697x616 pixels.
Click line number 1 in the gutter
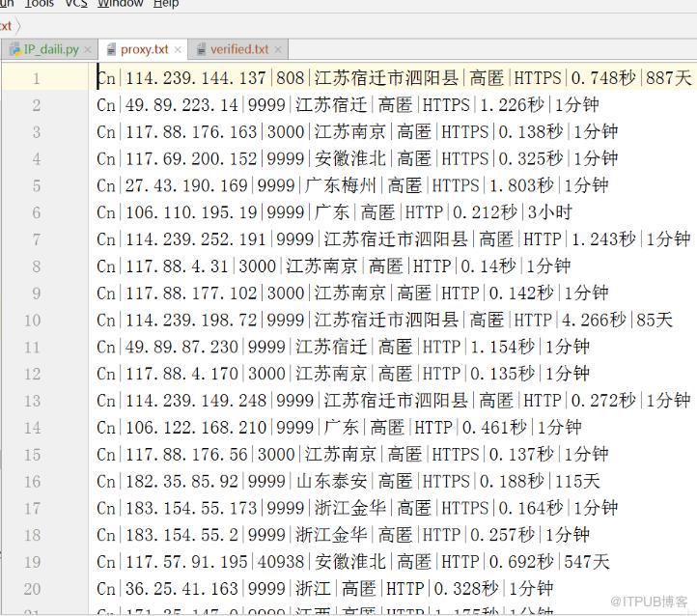pyautogui.click(x=37, y=78)
